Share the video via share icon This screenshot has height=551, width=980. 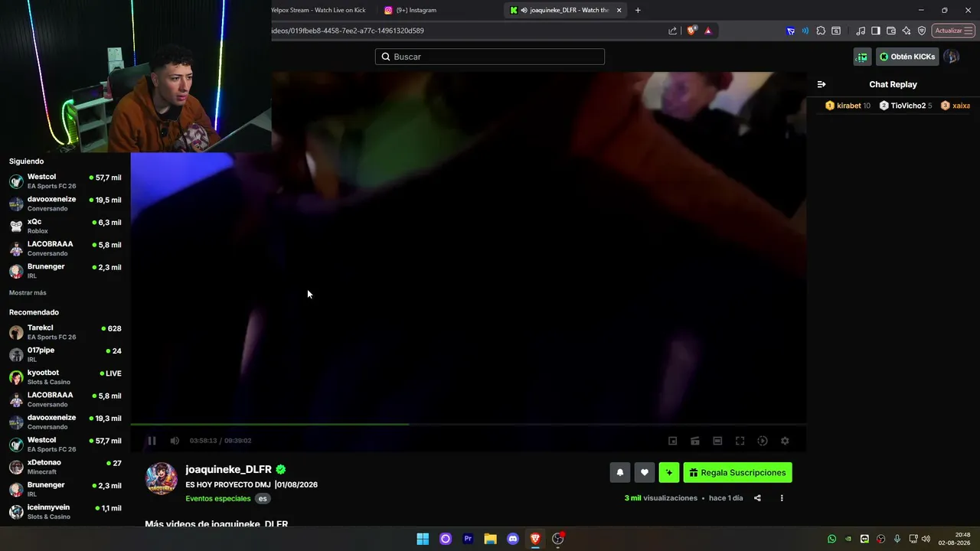coord(757,498)
